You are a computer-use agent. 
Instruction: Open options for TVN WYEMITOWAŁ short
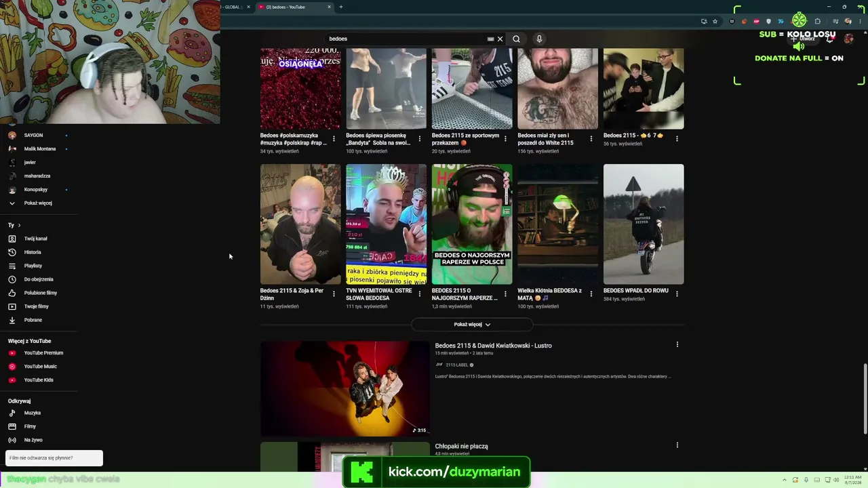(419, 293)
